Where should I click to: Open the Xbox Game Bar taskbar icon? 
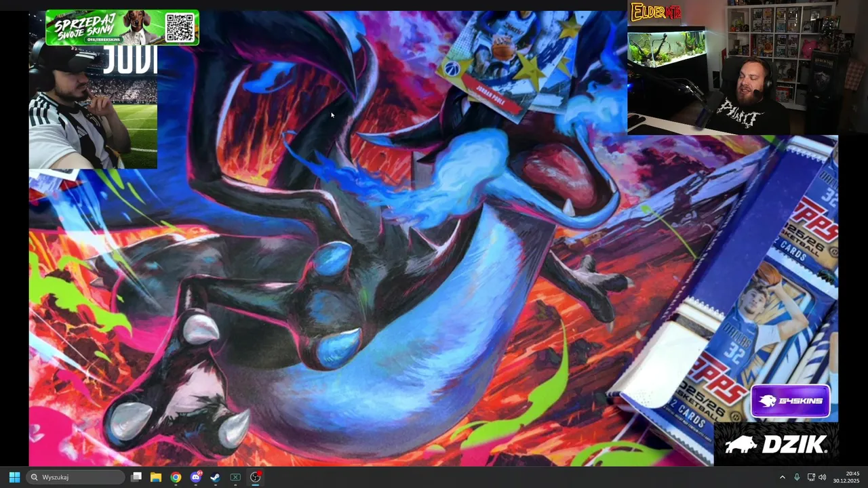(x=235, y=477)
